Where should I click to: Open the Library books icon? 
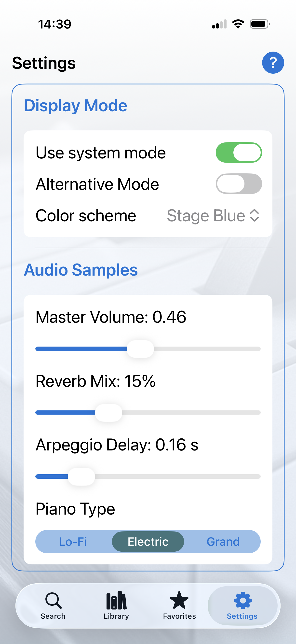pos(116,600)
